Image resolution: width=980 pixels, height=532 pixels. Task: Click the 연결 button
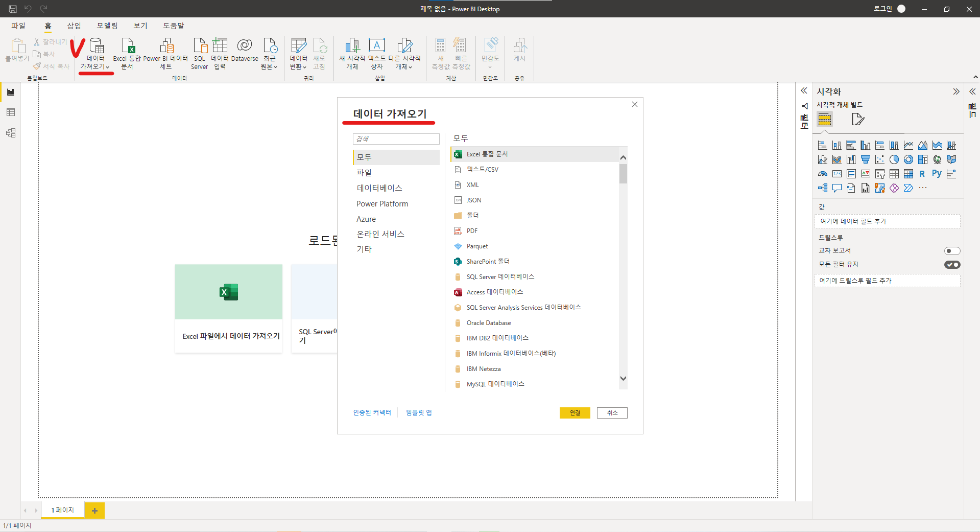point(575,413)
